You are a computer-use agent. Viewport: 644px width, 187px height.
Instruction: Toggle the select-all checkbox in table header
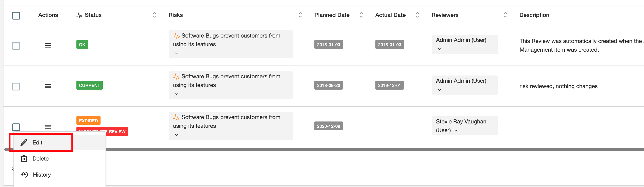tap(16, 15)
